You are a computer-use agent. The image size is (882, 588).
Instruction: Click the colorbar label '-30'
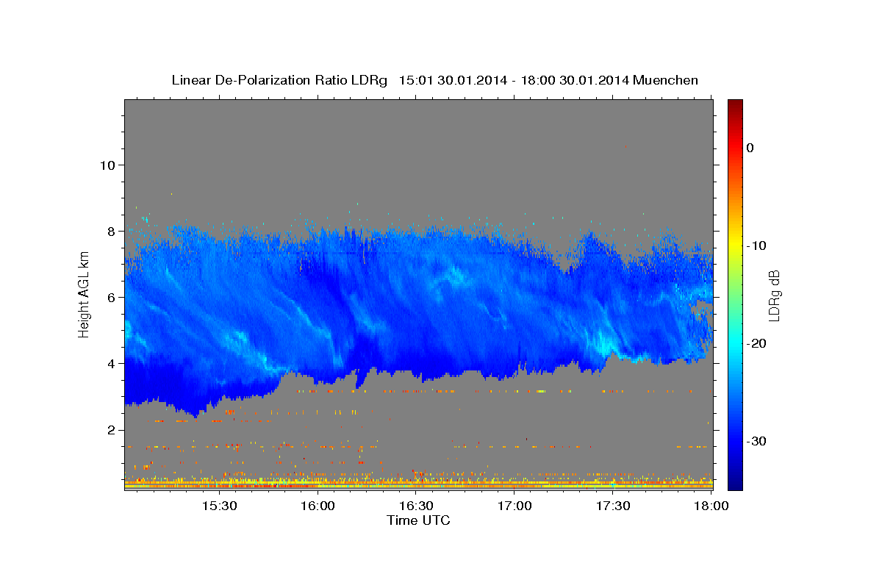tap(756, 441)
